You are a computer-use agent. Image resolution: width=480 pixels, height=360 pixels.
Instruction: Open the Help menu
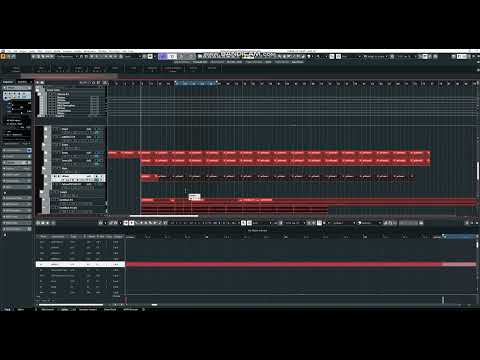pyautogui.click(x=131, y=51)
